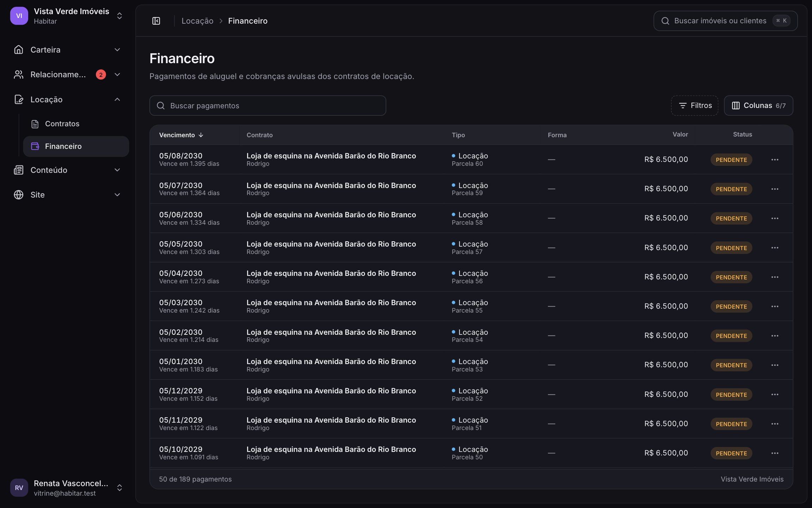
Task: Open the Colunas 6/7 column selector
Action: [758, 105]
